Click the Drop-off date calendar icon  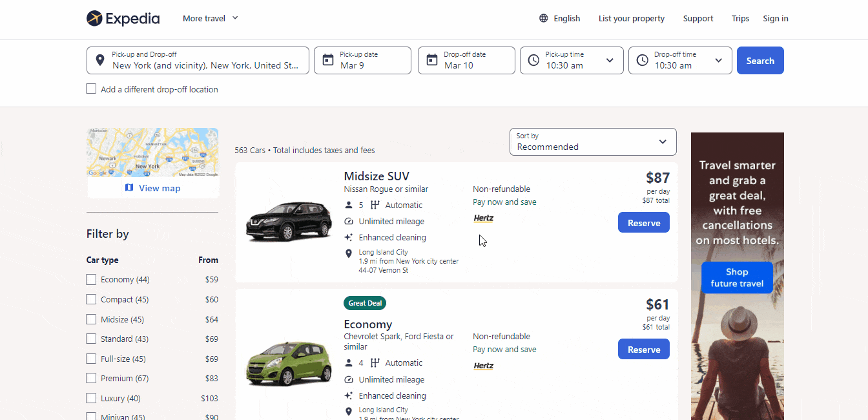point(432,60)
